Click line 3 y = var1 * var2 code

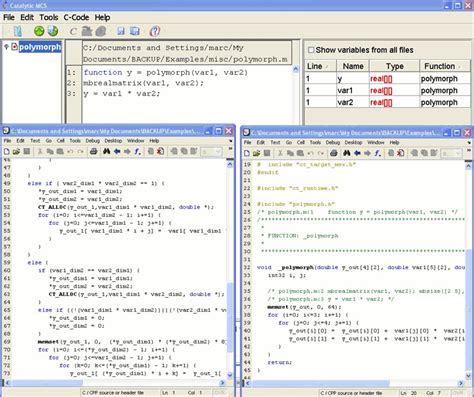[x=122, y=94]
